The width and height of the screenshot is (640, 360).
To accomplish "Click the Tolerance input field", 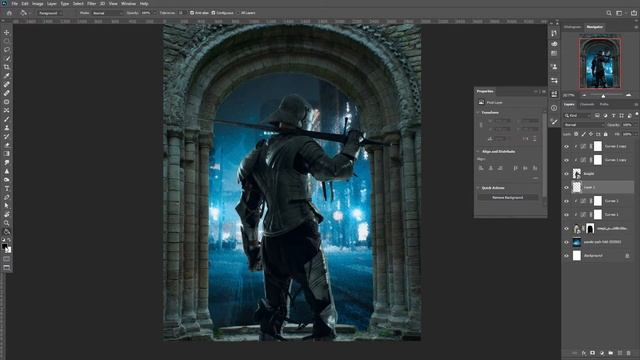I will [180, 13].
